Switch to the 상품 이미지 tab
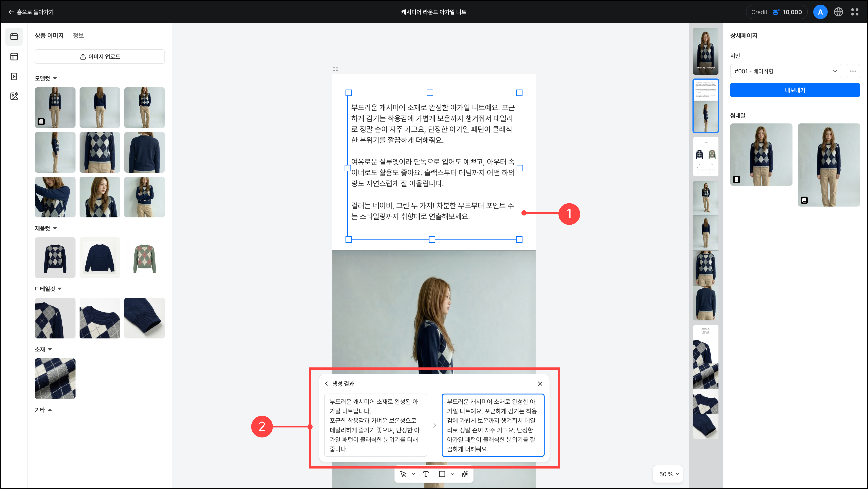 pyautogui.click(x=49, y=35)
